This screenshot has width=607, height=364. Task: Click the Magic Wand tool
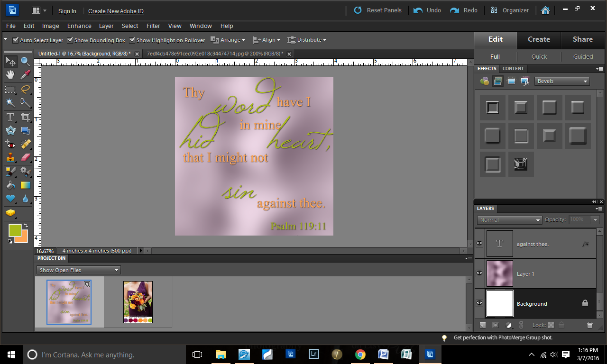point(10,102)
